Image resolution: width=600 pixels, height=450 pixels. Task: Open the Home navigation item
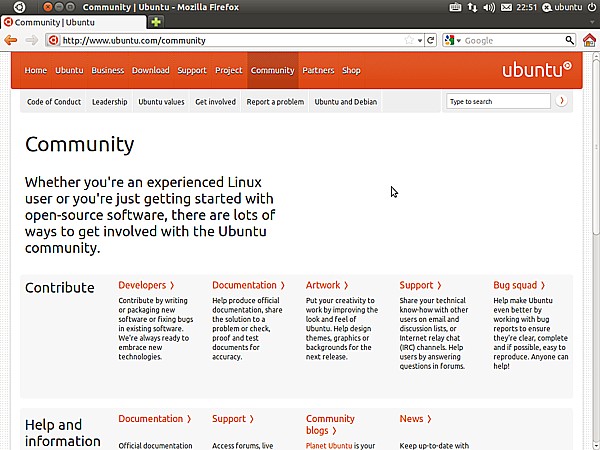click(x=36, y=70)
